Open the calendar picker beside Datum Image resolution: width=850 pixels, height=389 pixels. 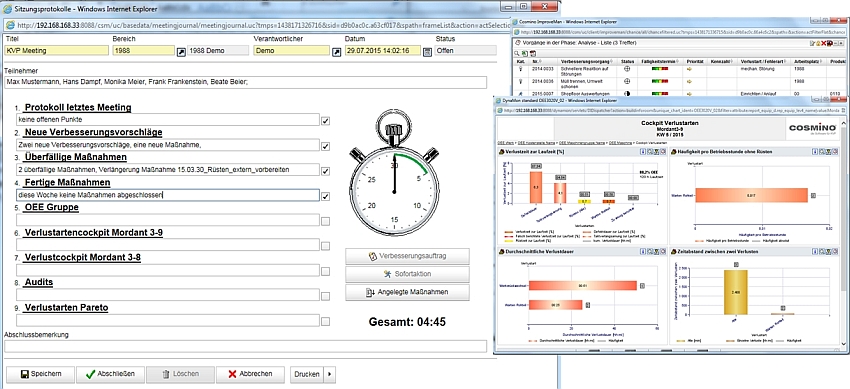(427, 51)
